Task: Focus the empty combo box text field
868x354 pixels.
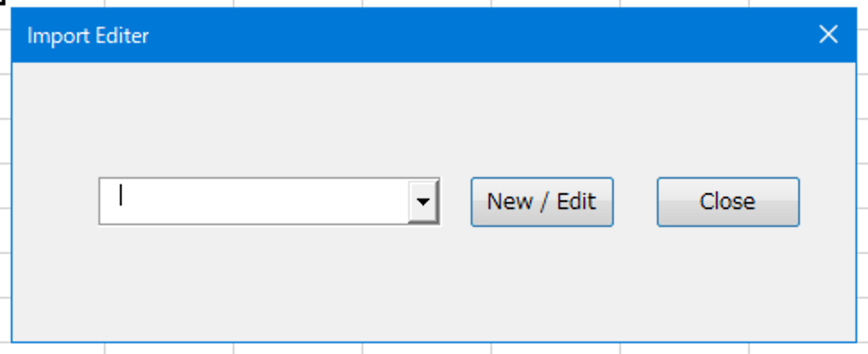Action: click(254, 201)
